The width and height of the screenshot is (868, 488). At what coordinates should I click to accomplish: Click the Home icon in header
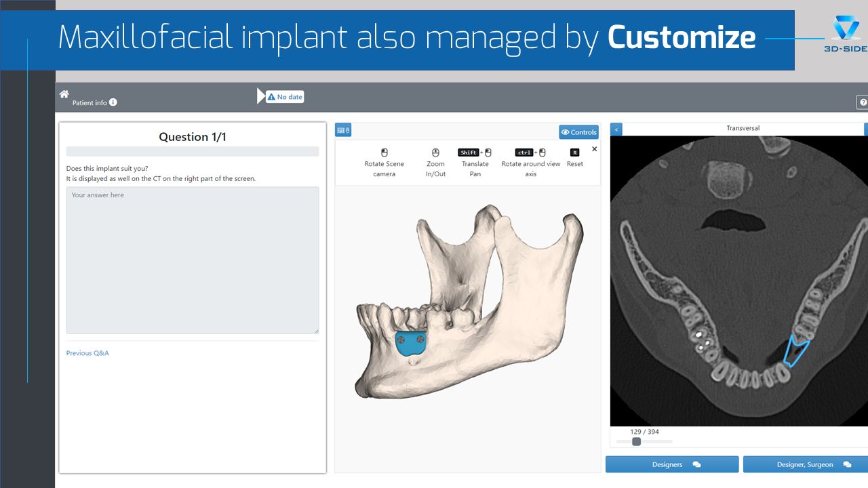tap(64, 94)
